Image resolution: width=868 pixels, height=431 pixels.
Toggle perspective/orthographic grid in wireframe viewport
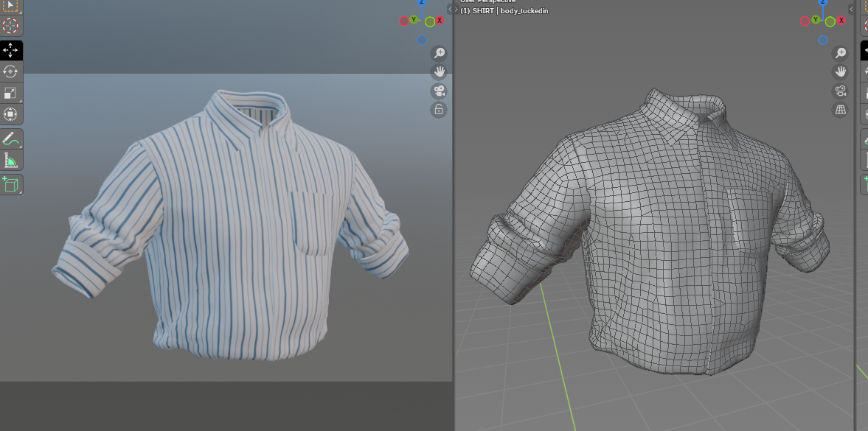[x=840, y=111]
